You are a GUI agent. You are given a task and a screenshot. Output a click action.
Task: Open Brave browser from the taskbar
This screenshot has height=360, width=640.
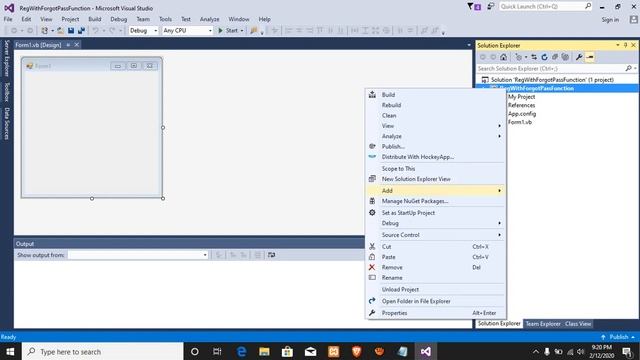click(x=356, y=351)
